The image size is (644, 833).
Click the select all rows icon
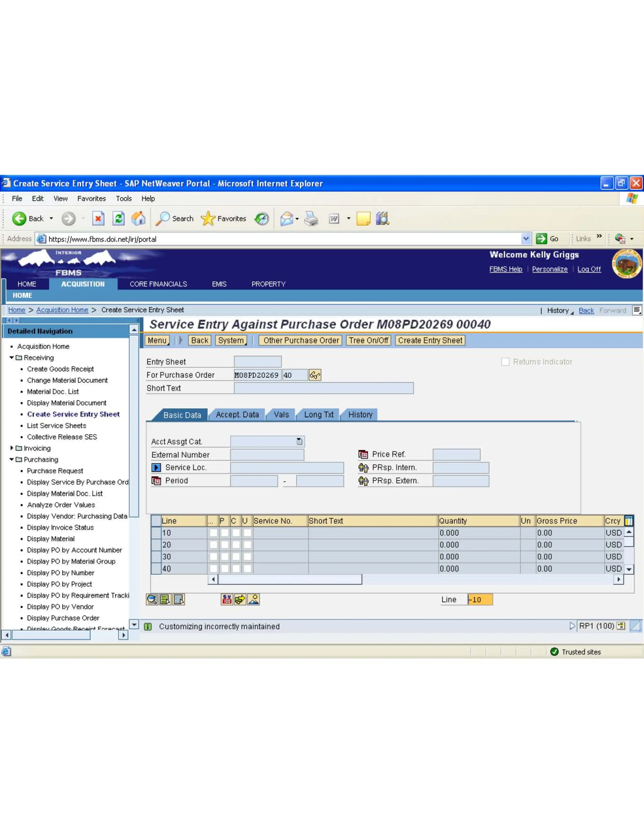click(x=165, y=600)
